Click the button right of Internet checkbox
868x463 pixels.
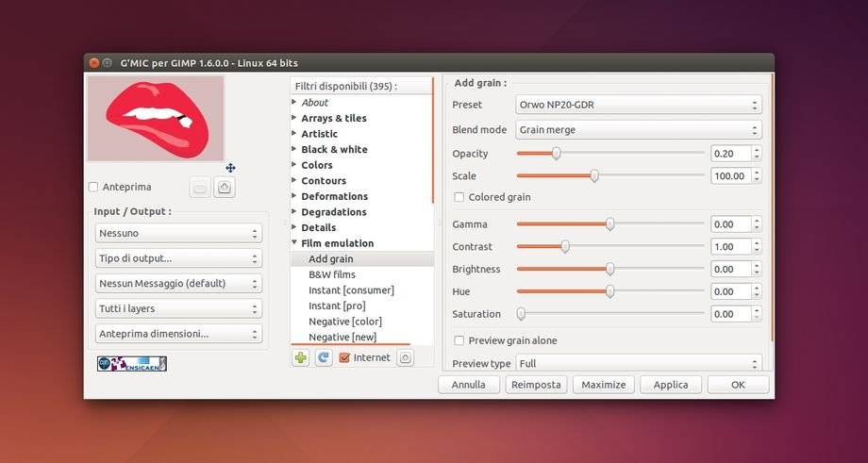405,357
